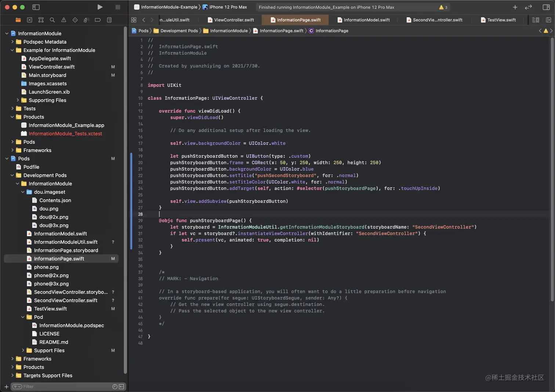
Task: Click line number 19 in the gutter
Action: [140, 156]
